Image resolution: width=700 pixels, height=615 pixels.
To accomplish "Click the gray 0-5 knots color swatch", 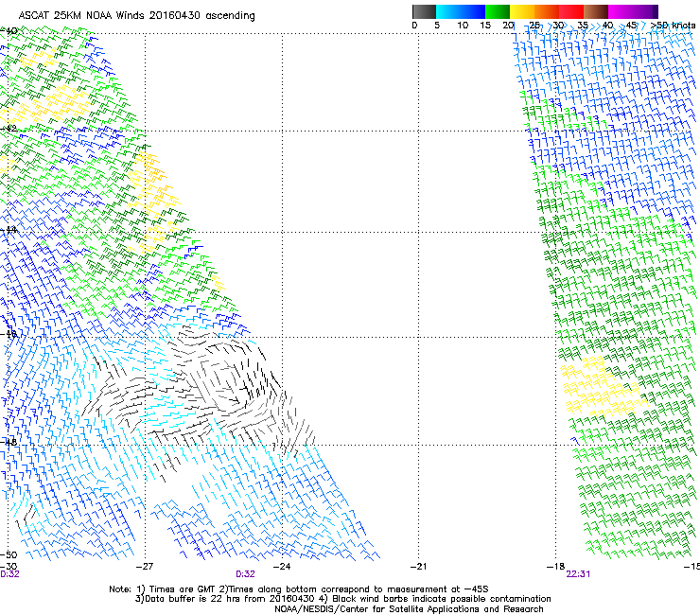I will [424, 11].
